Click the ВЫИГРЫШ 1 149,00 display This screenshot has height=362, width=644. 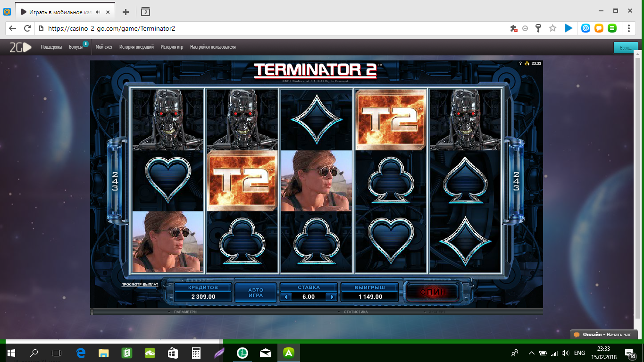tap(369, 292)
